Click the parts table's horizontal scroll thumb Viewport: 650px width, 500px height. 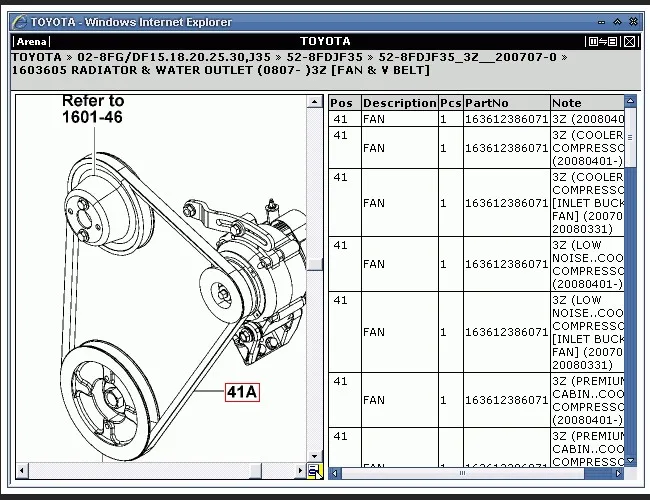click(463, 473)
